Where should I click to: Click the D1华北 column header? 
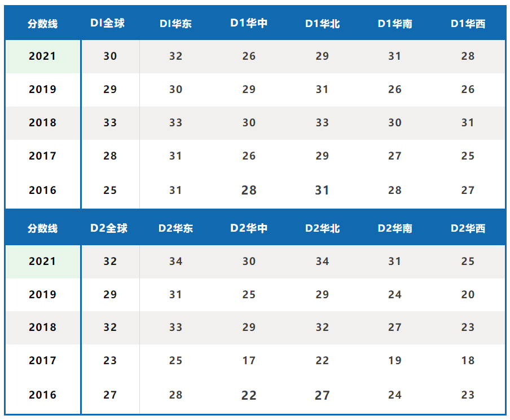pos(322,24)
